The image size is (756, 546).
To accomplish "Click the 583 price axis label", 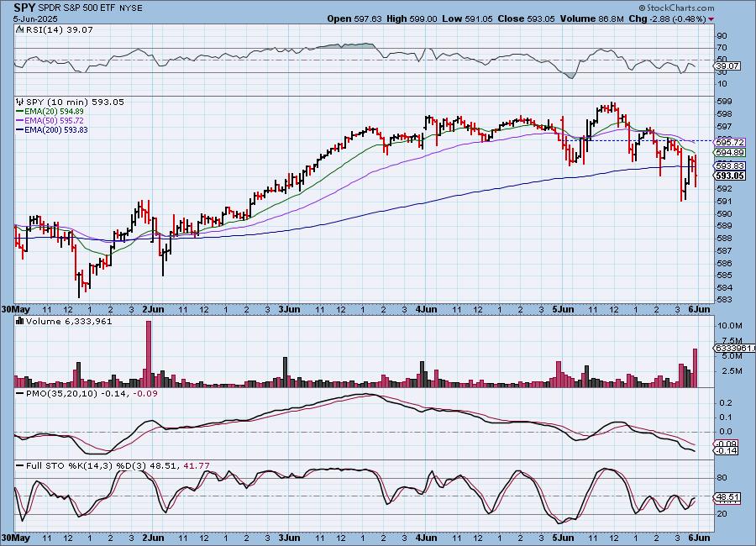I will point(724,300).
